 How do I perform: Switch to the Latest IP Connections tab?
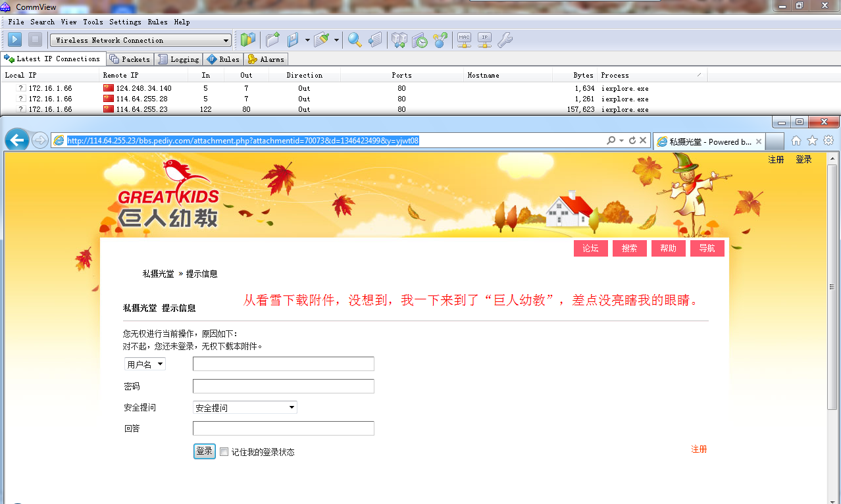click(53, 59)
